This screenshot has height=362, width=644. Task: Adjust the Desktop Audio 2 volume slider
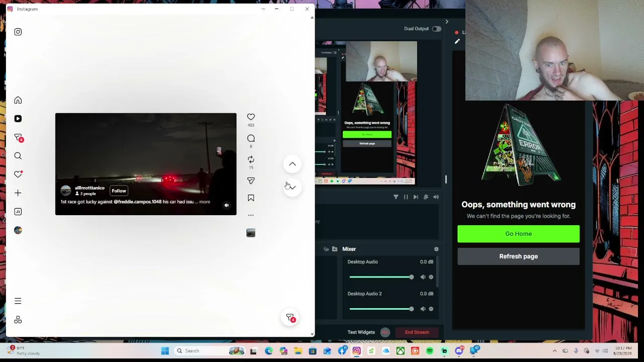pos(381,309)
